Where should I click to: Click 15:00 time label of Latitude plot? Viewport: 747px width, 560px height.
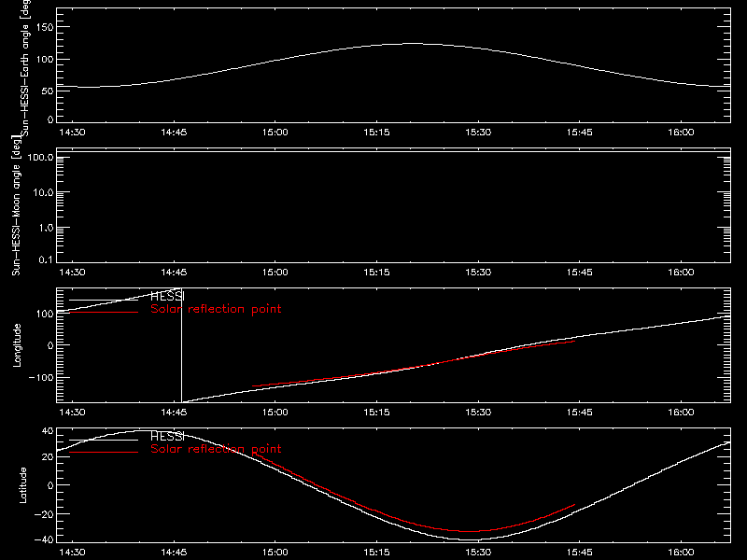(275, 553)
